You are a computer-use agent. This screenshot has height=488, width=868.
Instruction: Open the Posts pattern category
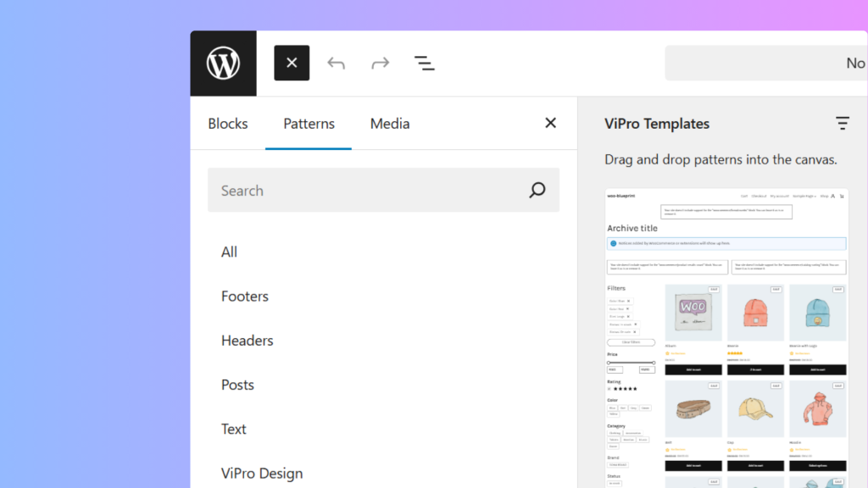238,385
